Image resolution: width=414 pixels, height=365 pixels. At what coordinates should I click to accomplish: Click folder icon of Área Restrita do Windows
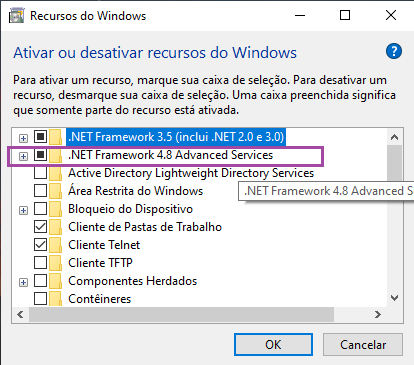(55, 191)
